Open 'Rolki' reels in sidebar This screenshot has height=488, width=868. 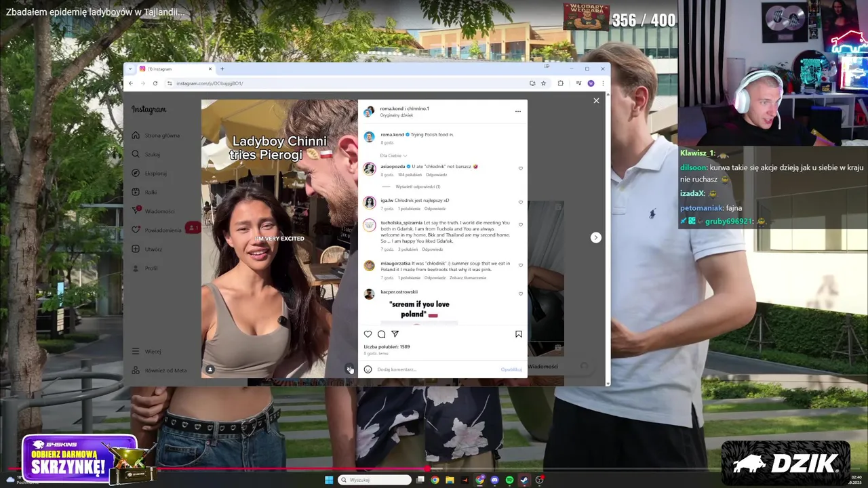(144, 192)
